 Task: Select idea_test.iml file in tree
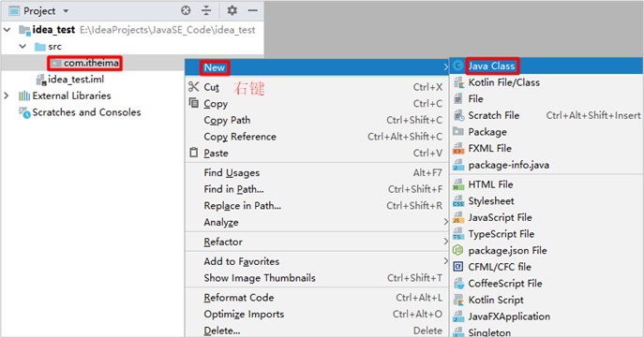76,80
